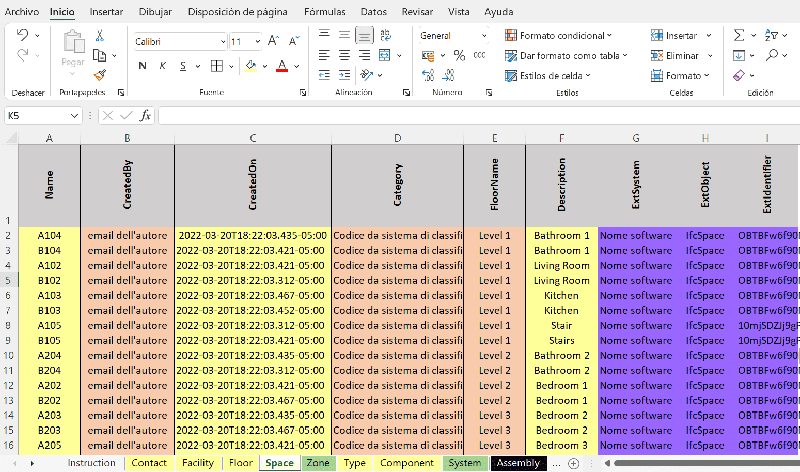Image resolution: width=800 pixels, height=472 pixels.
Task: Apply borders with the grid border icon
Action: pyautogui.click(x=217, y=66)
